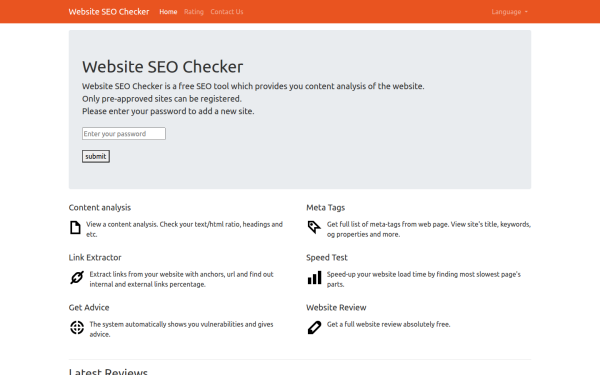Click the Link Extractor heading
600x375 pixels.
[x=95, y=258]
